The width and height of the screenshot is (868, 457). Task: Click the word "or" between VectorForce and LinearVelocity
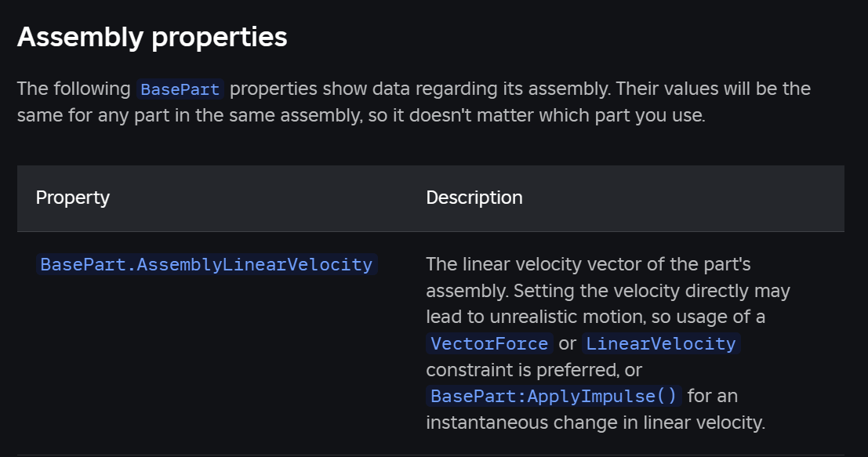coord(568,343)
